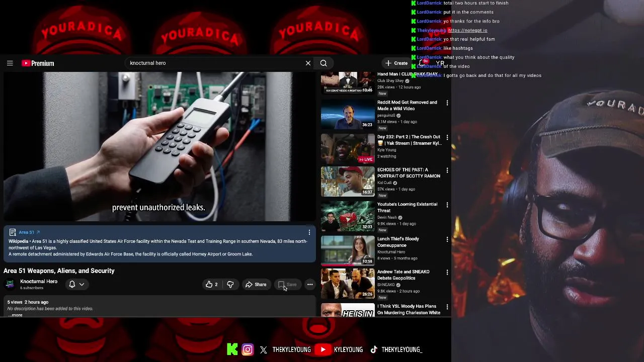This screenshot has height=362, width=644.
Task: Click Instagram icon in bottom overlay
Action: click(x=248, y=349)
